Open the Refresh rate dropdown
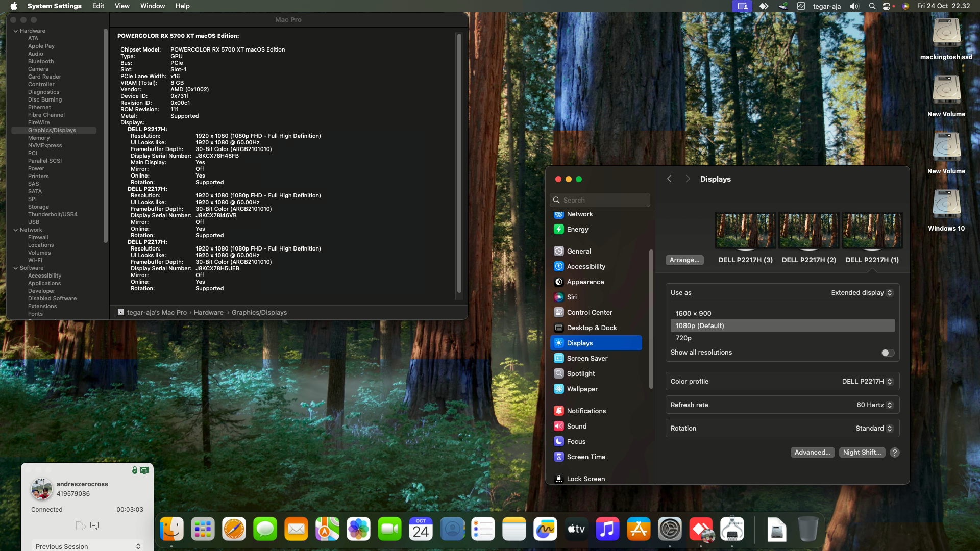The width and height of the screenshot is (980, 551). (874, 405)
